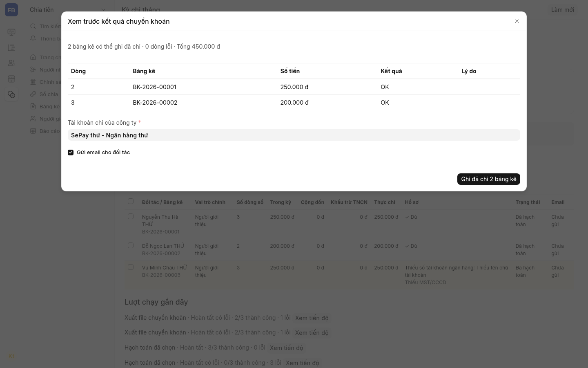This screenshot has width=588, height=368.
Task: Click the table icon beside 'Báo cáo'
Action: coord(33,131)
